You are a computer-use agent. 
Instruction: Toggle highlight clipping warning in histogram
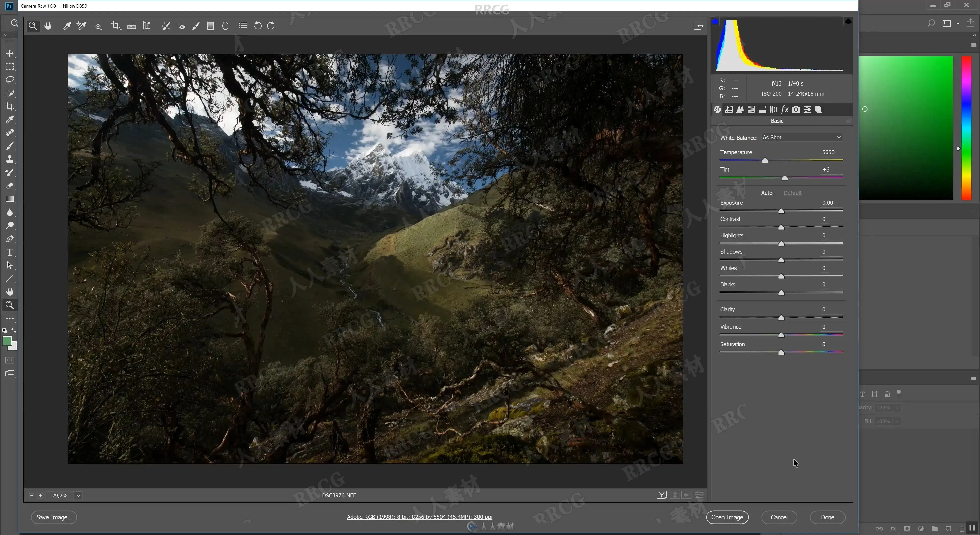click(x=848, y=22)
